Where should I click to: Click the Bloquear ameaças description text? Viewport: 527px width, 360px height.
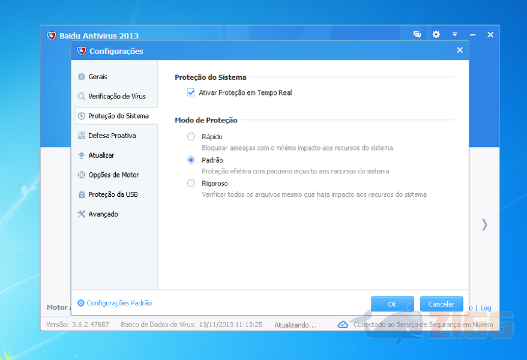click(297, 148)
